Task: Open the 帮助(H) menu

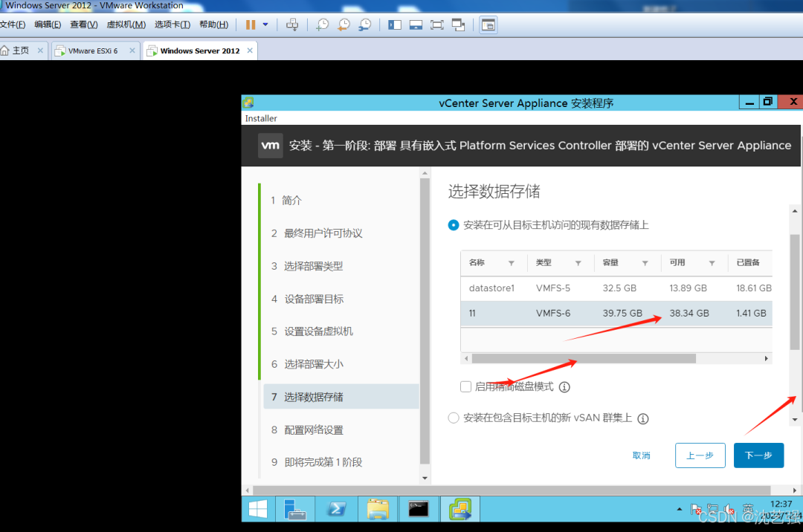Action: tap(213, 25)
